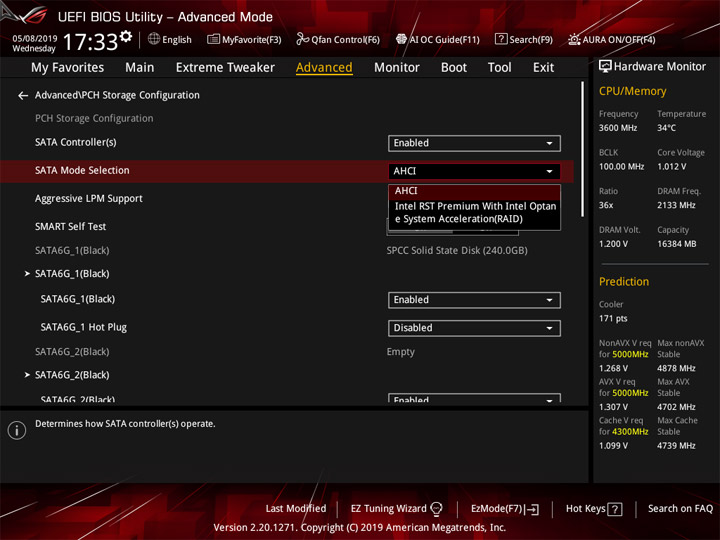Image resolution: width=720 pixels, height=540 pixels.
Task: Open SATA6G_1 Hot Plug Disabled dropdown
Action: click(474, 328)
